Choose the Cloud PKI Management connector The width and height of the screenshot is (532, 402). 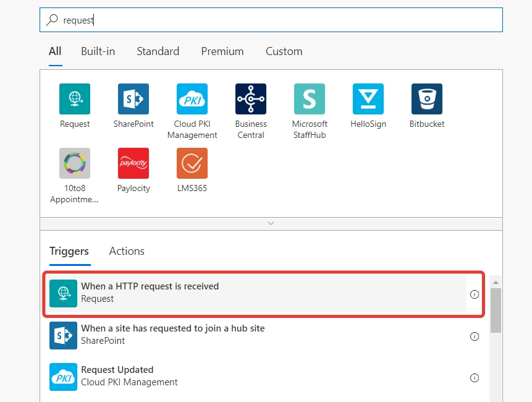tap(192, 99)
